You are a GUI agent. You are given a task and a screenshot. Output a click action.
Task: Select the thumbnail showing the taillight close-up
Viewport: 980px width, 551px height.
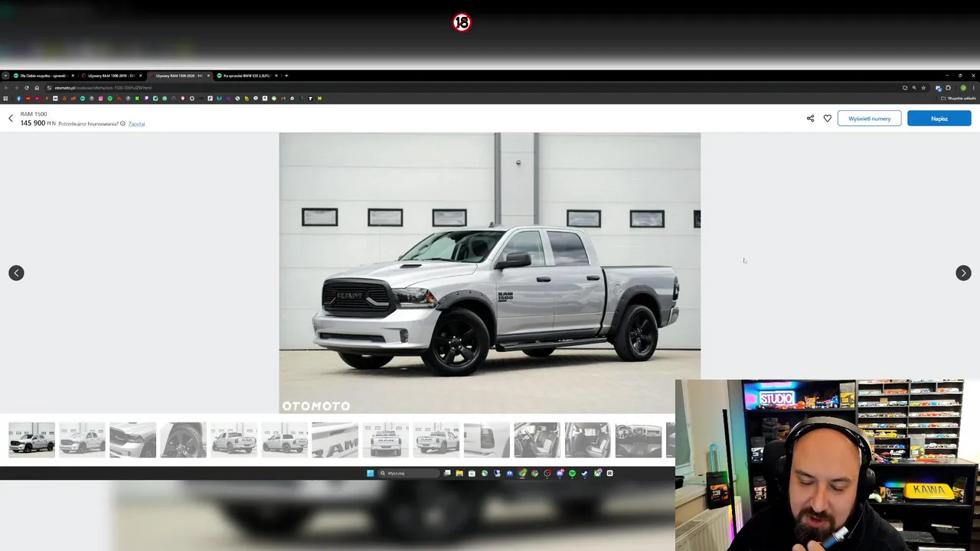(x=486, y=440)
